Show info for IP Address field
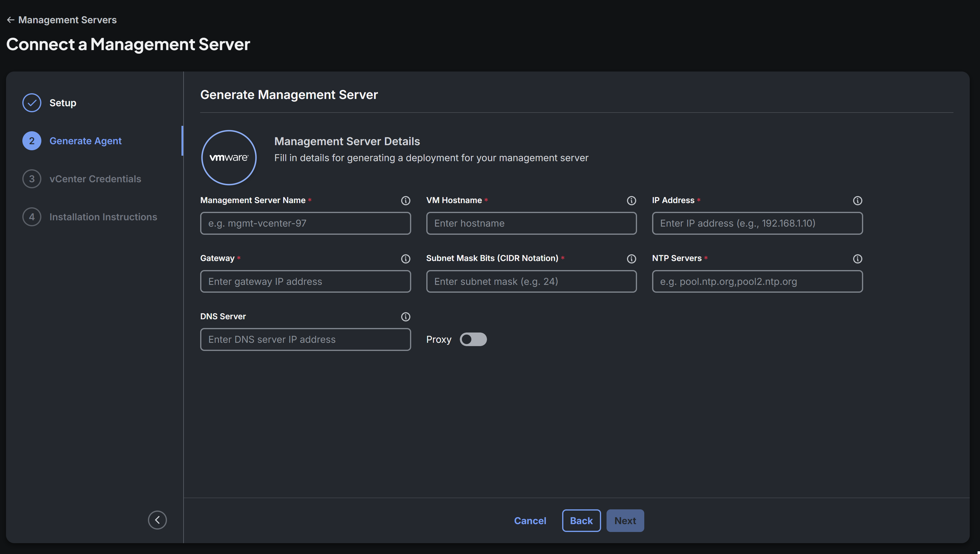 pyautogui.click(x=857, y=201)
